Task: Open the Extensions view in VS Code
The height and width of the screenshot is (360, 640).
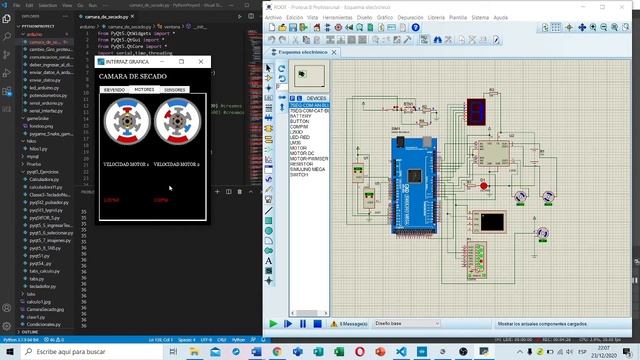Action: (7, 91)
